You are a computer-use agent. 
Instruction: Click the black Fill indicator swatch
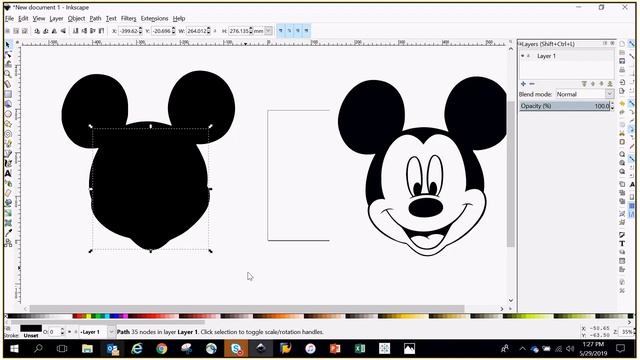click(31, 329)
